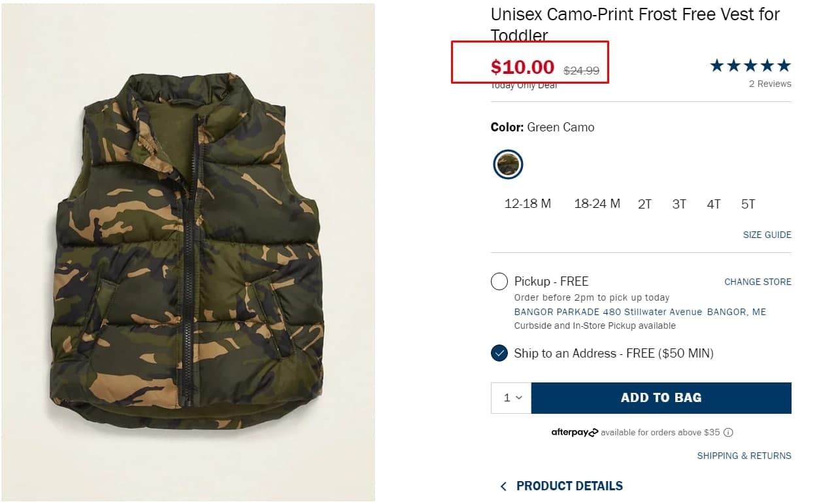Choose size 18-24 M
The image size is (819, 504).
(x=597, y=204)
